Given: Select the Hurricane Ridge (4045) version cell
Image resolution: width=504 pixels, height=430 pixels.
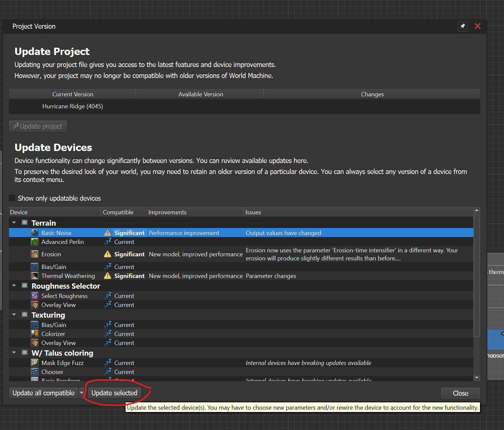Looking at the screenshot, I should [x=73, y=106].
